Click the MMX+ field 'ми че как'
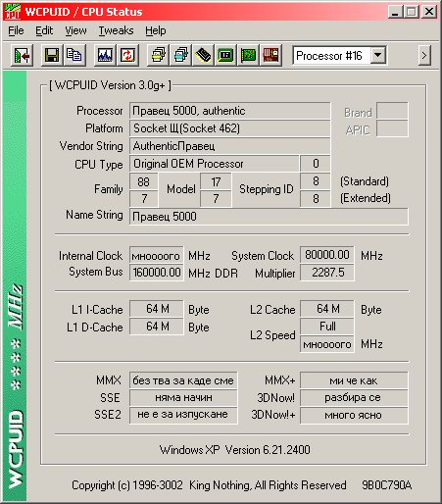The image size is (442, 504). click(x=354, y=380)
